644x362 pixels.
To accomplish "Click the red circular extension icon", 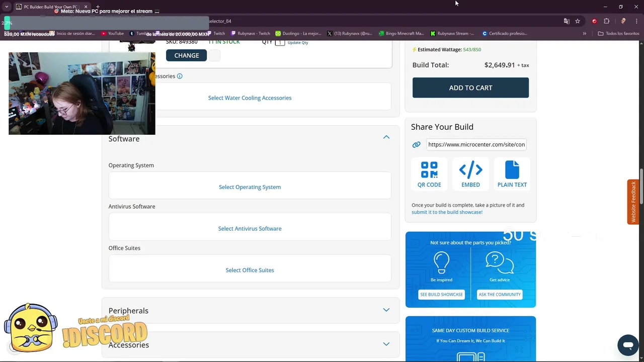I will (594, 21).
